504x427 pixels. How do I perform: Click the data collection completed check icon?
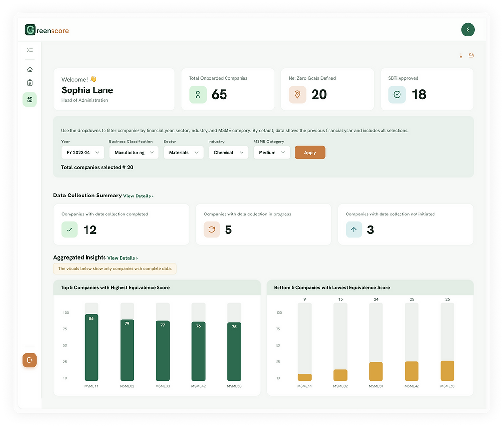point(70,230)
